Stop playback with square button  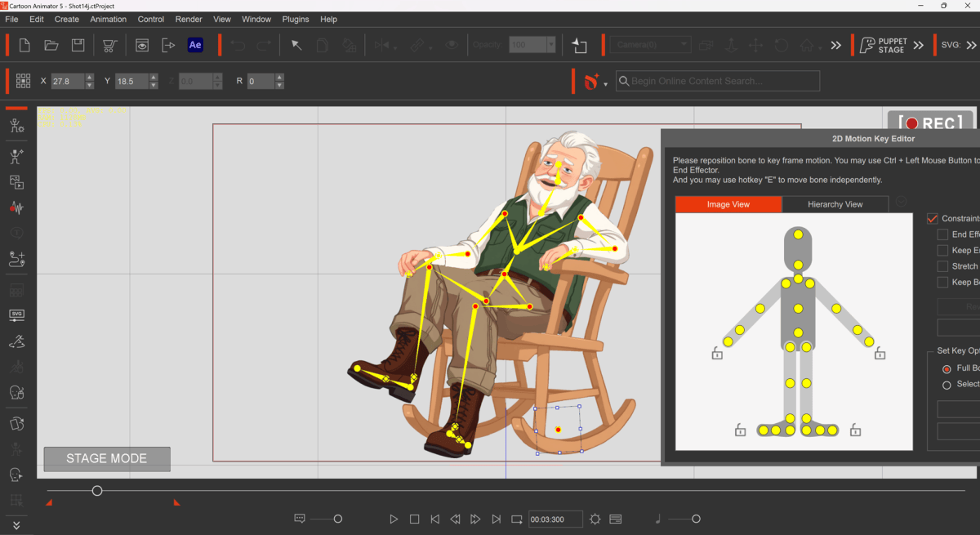coord(414,519)
